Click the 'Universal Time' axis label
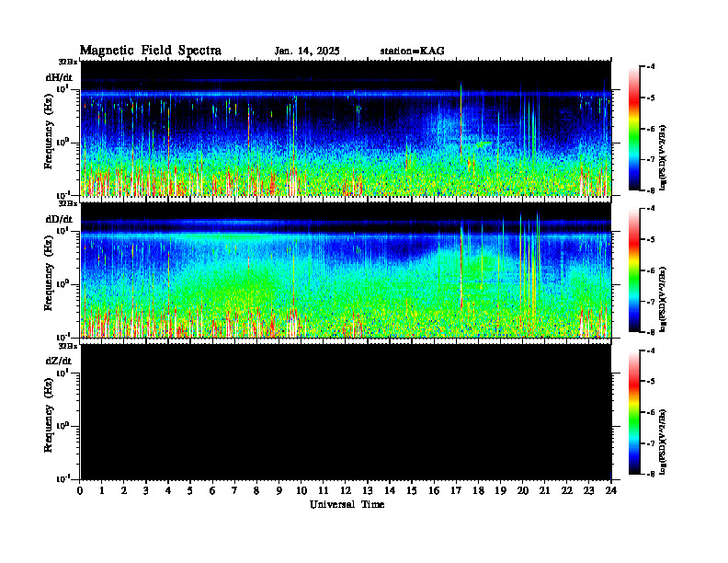The image size is (728, 563). (x=347, y=504)
